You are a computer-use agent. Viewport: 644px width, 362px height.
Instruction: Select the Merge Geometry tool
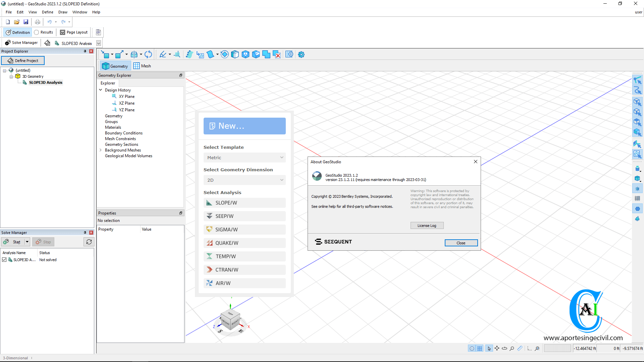click(x=266, y=54)
